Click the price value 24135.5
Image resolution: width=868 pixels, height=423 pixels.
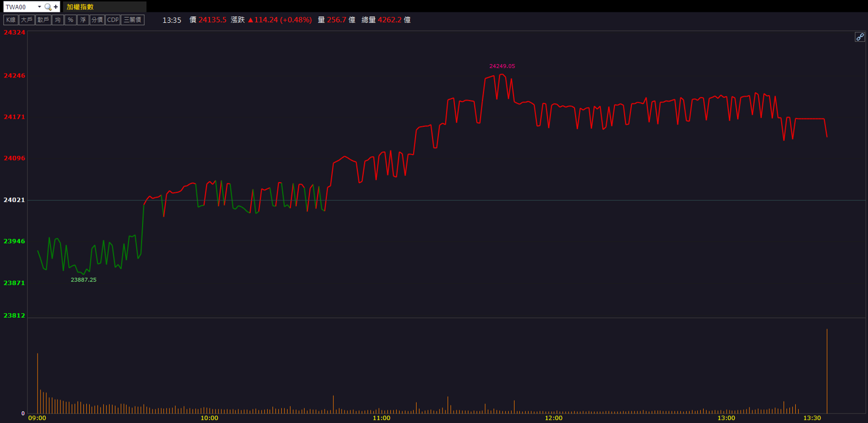point(212,20)
